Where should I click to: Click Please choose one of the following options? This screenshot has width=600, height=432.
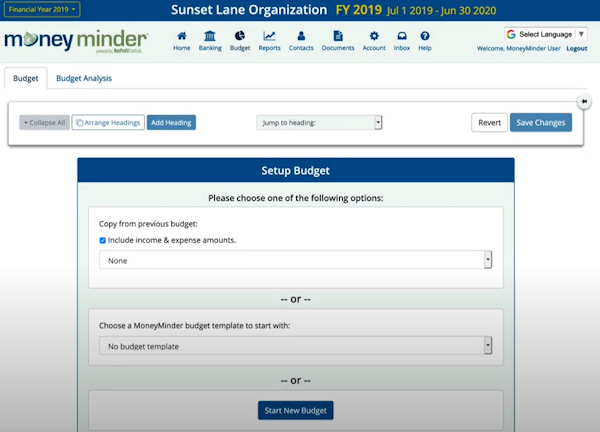295,198
